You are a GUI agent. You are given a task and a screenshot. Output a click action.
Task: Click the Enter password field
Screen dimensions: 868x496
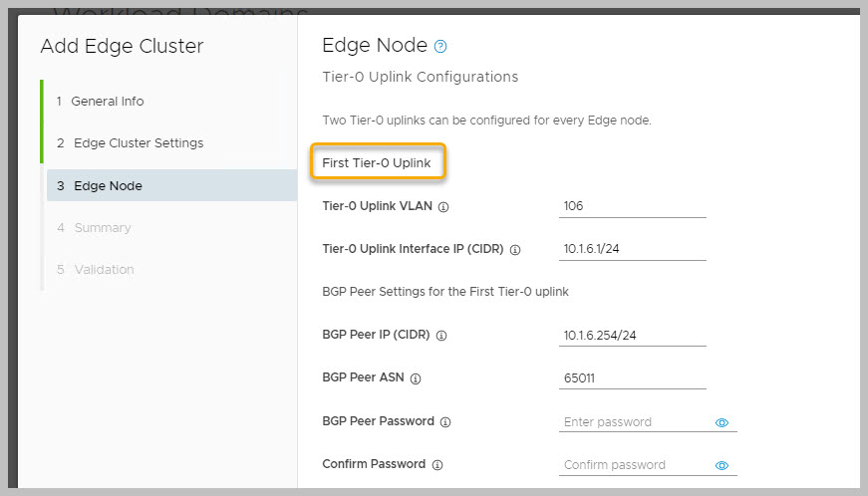click(x=634, y=422)
